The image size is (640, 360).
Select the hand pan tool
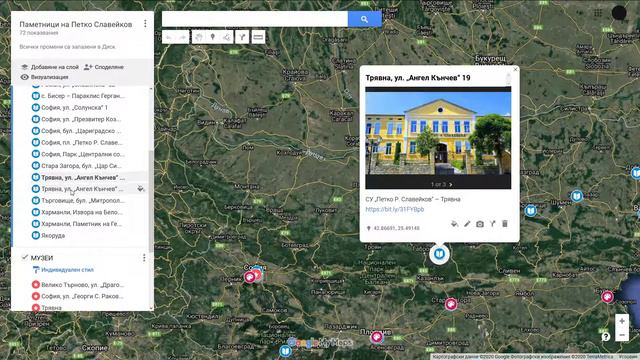click(x=199, y=37)
